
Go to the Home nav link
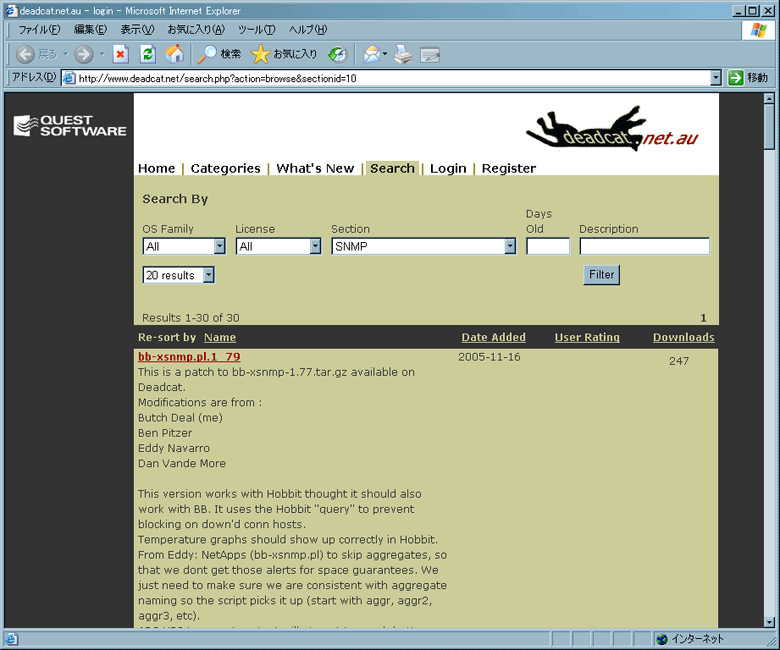pyautogui.click(x=157, y=169)
